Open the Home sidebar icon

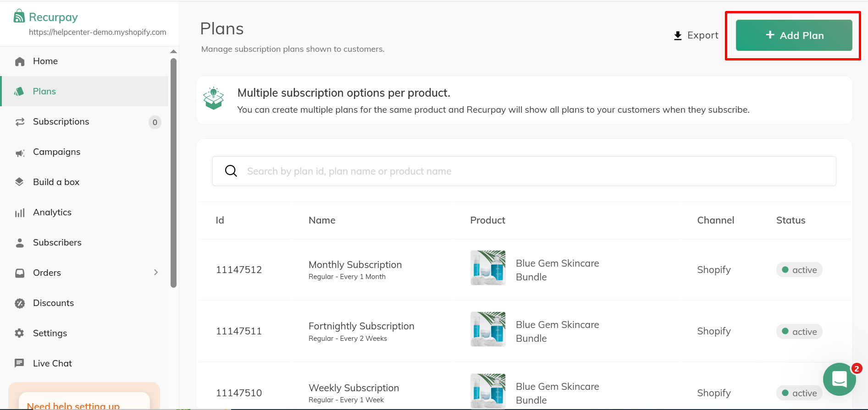20,61
